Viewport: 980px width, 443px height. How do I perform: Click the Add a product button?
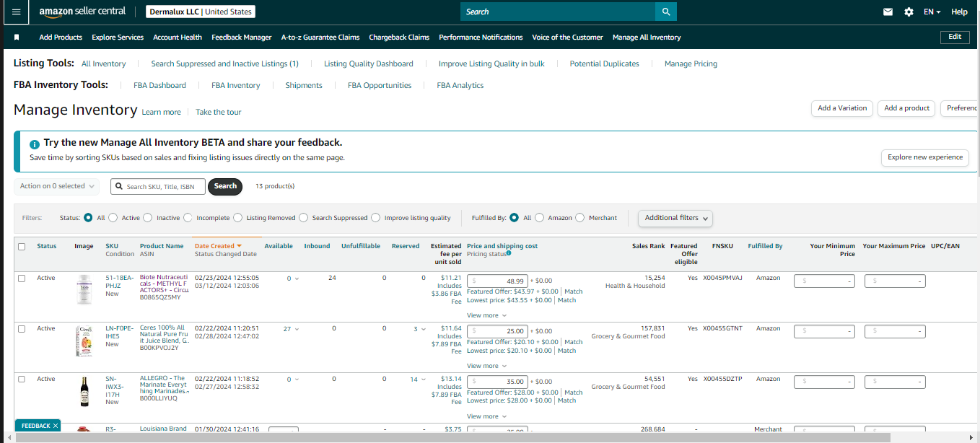click(x=906, y=108)
